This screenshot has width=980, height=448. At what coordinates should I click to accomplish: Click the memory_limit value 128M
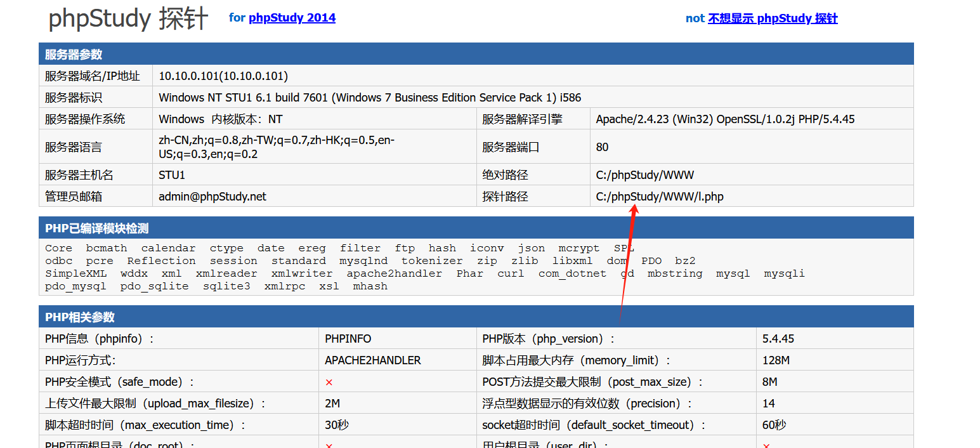[x=776, y=360]
